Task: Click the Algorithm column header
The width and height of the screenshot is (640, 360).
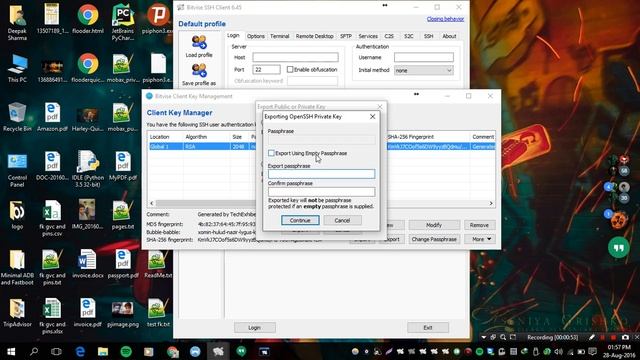Action: pyautogui.click(x=206, y=137)
